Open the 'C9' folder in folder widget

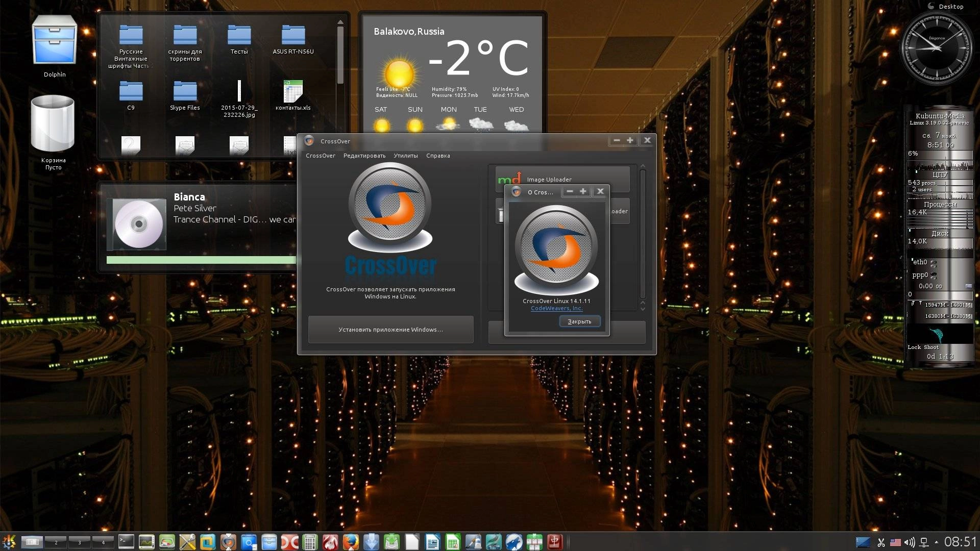(x=131, y=96)
